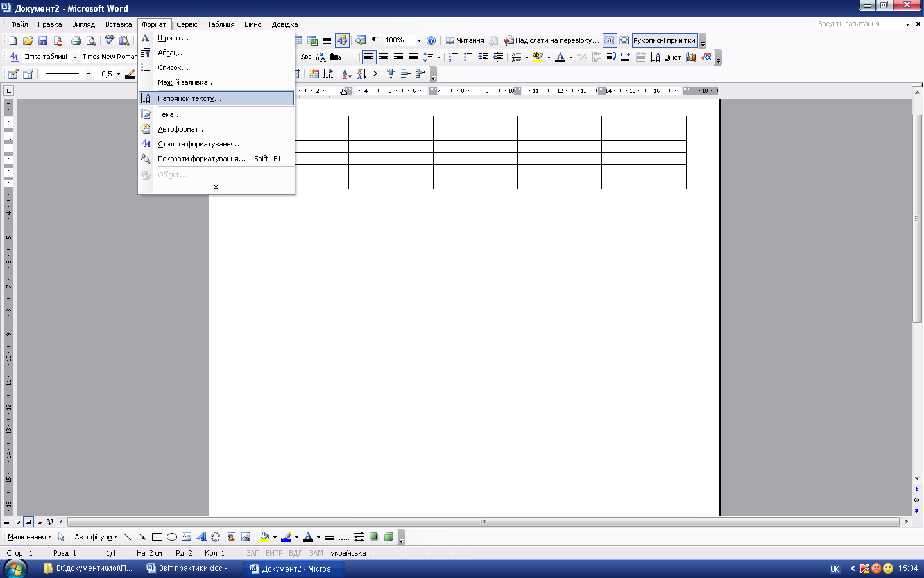Open the Вставка menu
The image size is (924, 578).
pyautogui.click(x=118, y=24)
